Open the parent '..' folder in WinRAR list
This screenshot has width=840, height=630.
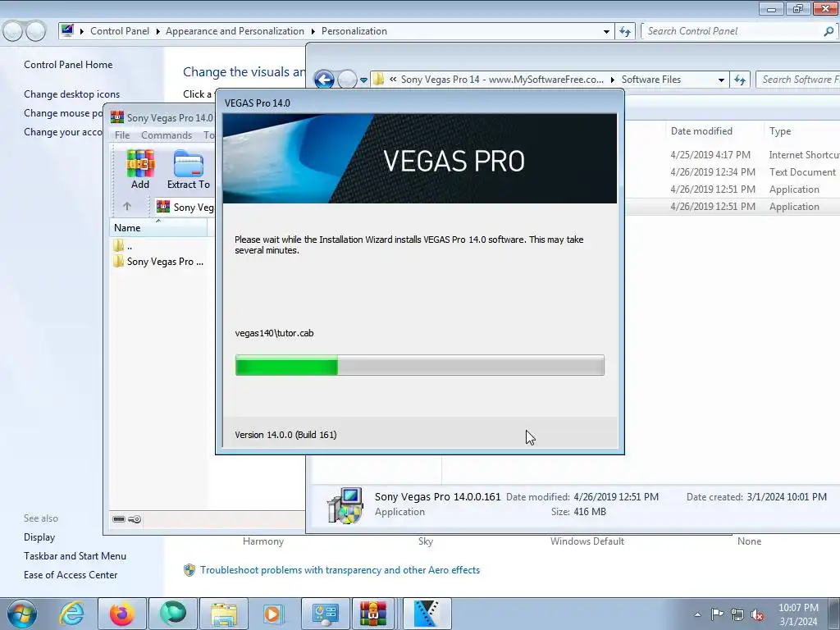124,246
